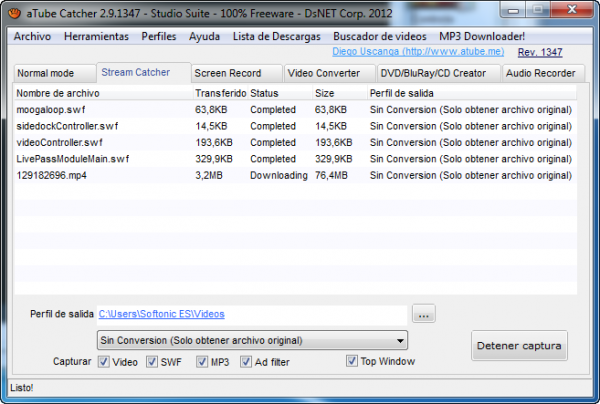The height and width of the screenshot is (404, 600).
Task: Open the output folder path link
Action: coord(162,314)
